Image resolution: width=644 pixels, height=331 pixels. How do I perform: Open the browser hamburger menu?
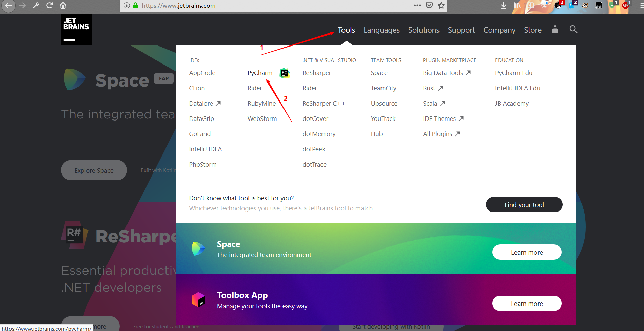pyautogui.click(x=642, y=5)
